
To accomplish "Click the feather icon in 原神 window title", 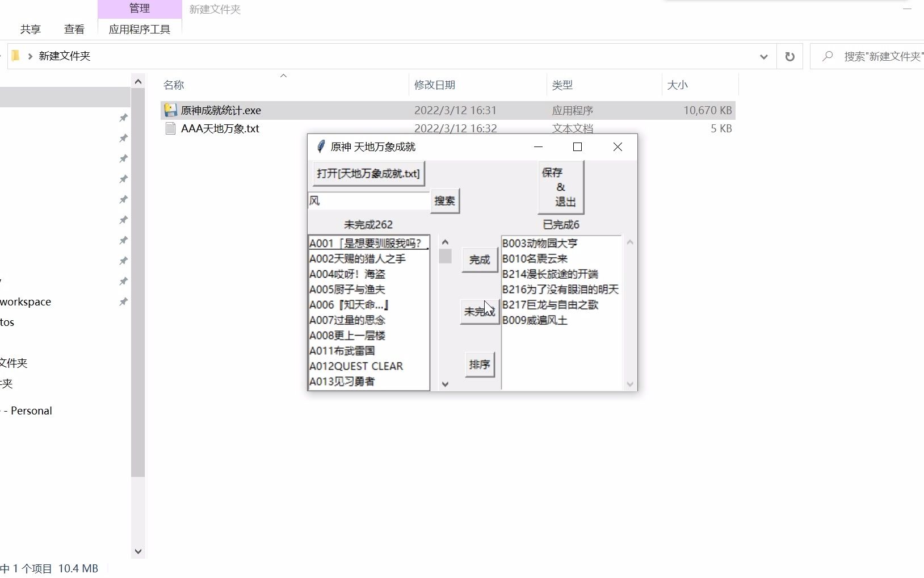I will point(321,146).
